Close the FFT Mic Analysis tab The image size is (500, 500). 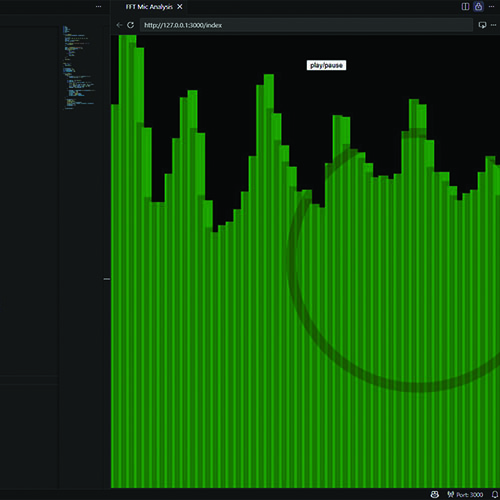pos(180,7)
